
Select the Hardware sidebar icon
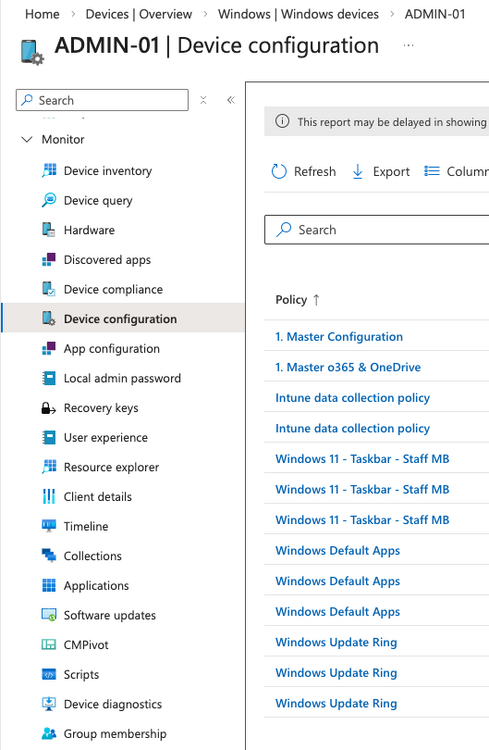click(x=49, y=230)
